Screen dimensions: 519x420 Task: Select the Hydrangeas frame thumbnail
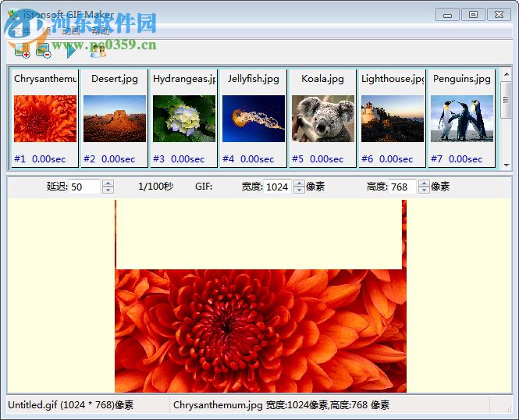click(184, 119)
